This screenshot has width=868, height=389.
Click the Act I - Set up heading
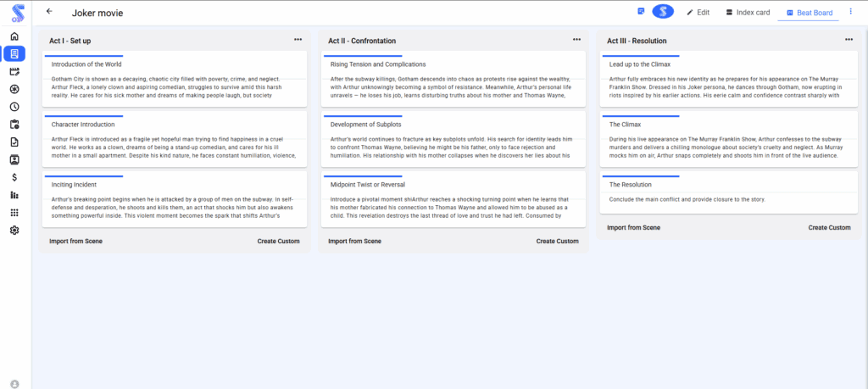point(70,41)
